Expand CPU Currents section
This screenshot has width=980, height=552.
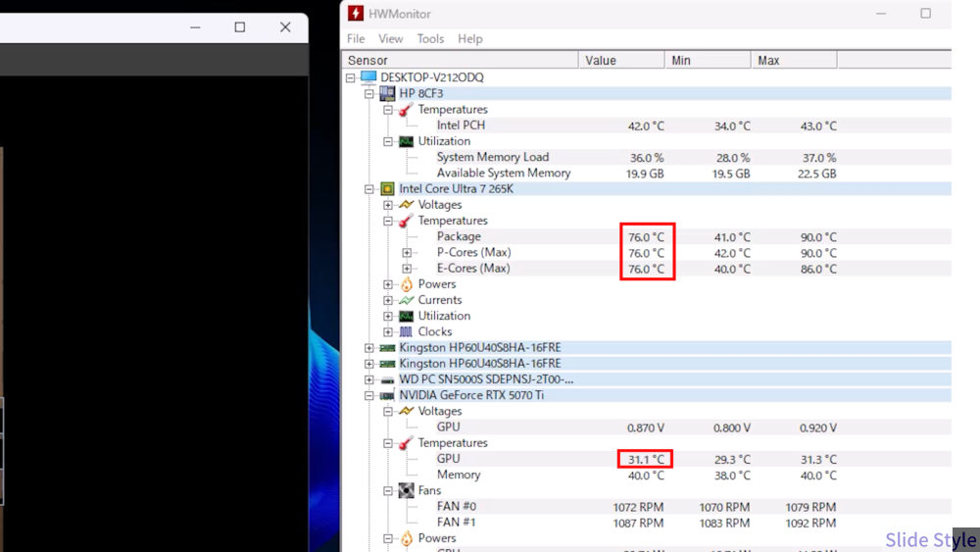coord(388,300)
